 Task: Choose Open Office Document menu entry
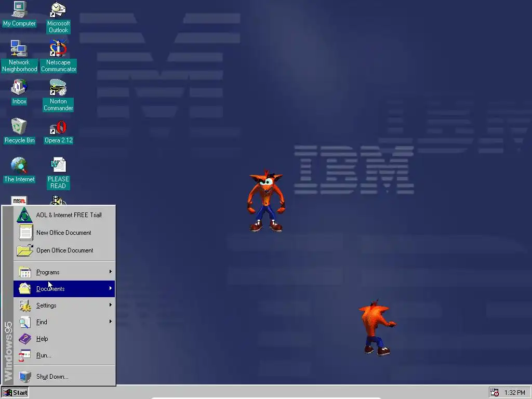(x=64, y=250)
